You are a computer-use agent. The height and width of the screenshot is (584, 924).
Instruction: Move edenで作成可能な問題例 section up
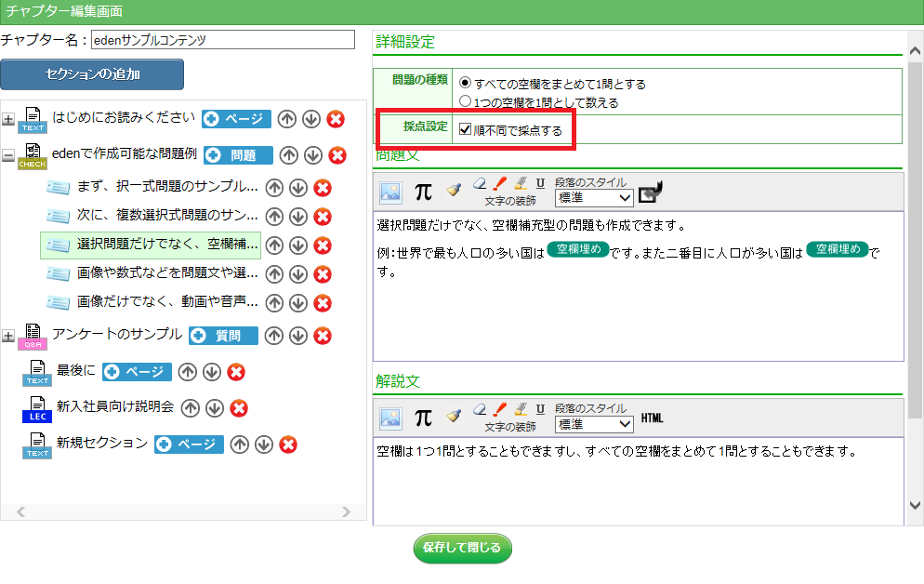[x=289, y=155]
